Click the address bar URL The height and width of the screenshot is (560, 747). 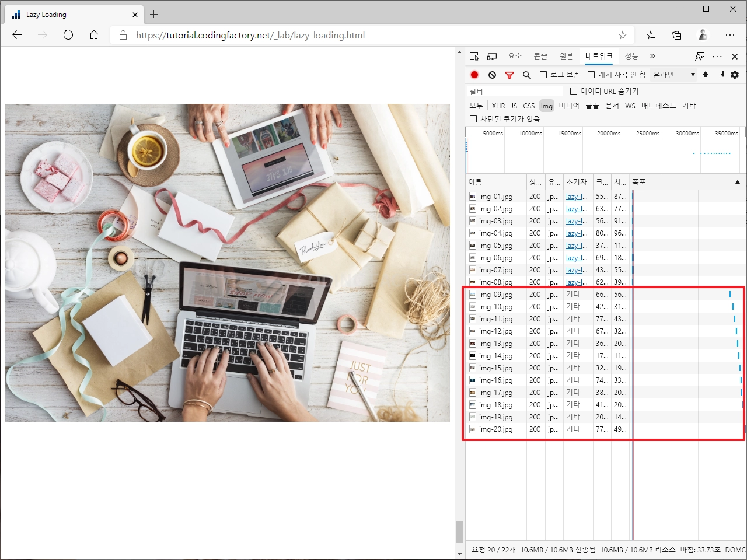(x=250, y=36)
